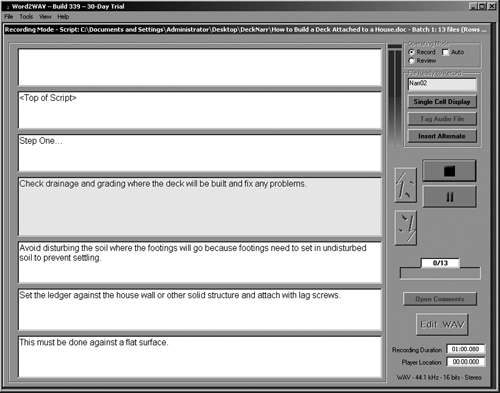Select the Review operating mode
Screen dimensions: 500x393
(411, 61)
